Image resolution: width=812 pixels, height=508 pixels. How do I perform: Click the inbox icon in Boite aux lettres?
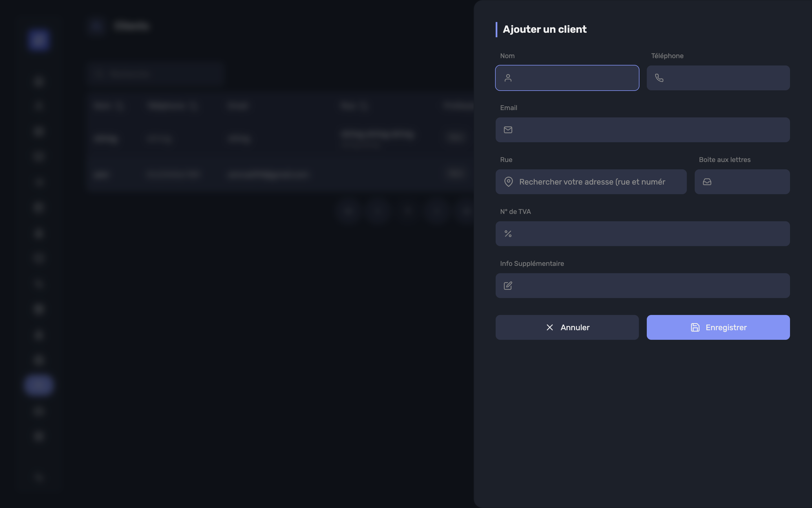coord(707,182)
